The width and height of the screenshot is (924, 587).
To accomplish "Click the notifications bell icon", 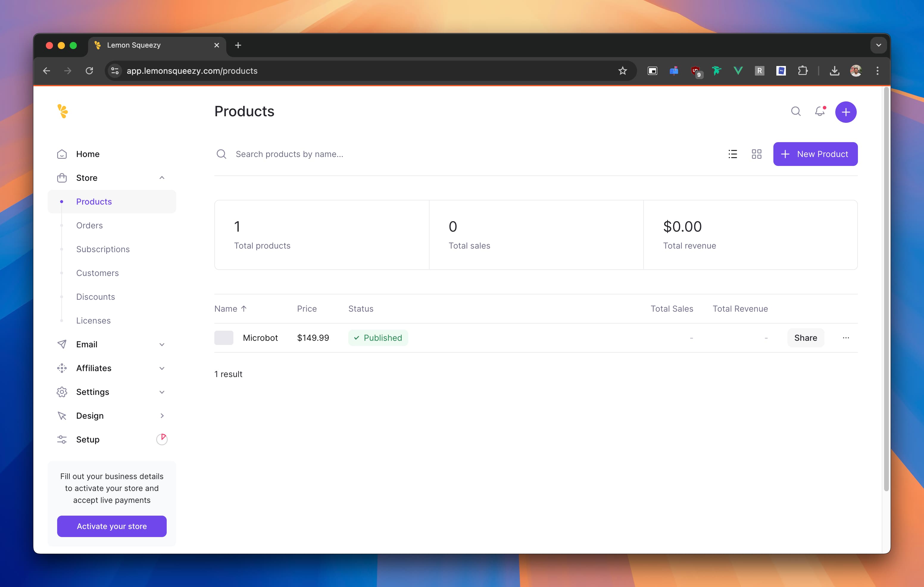I will click(x=819, y=112).
